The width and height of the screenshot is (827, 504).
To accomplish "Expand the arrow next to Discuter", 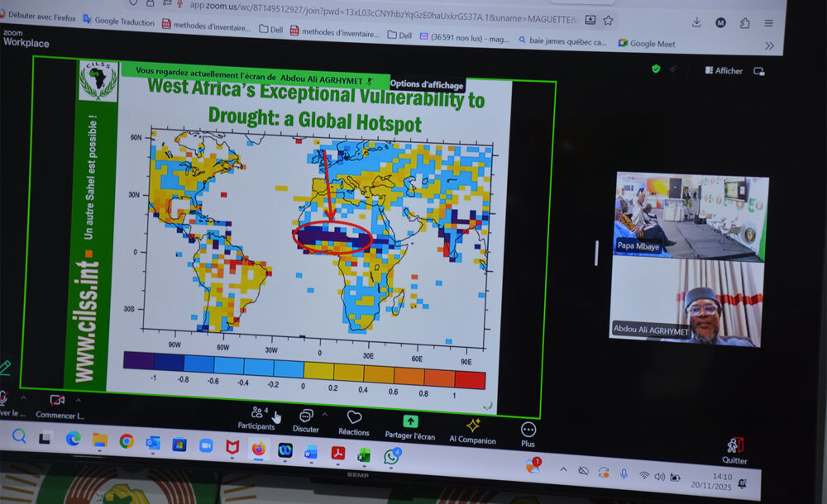I will pyautogui.click(x=324, y=414).
